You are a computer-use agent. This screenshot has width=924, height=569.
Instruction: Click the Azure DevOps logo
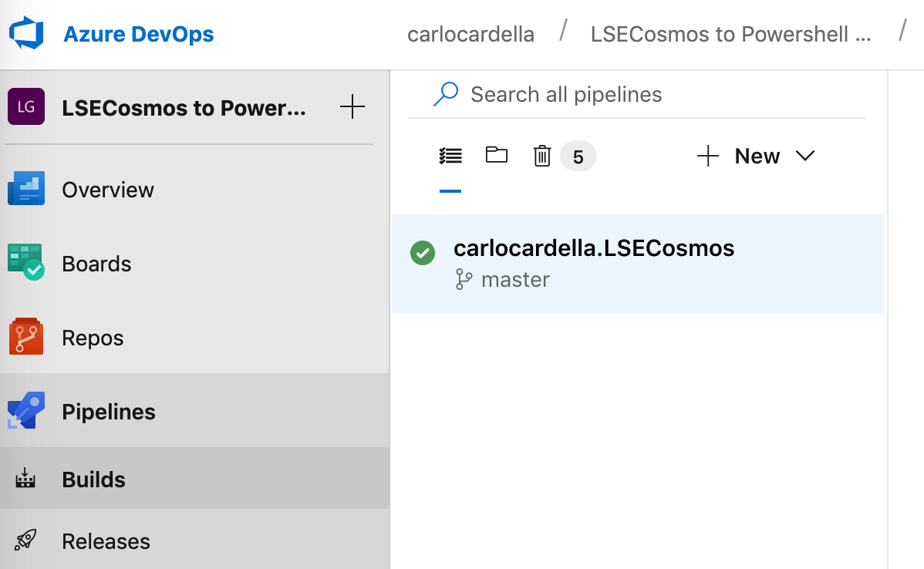pyautogui.click(x=25, y=33)
